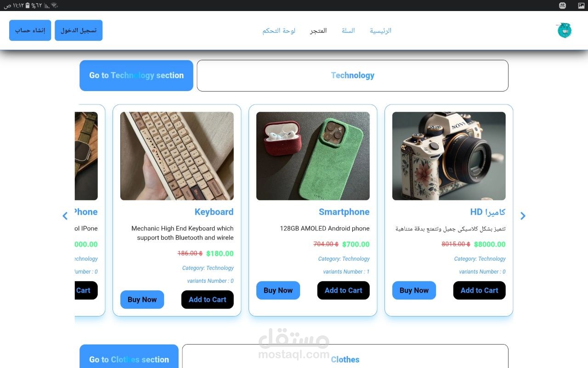Add the Keyboard to cart
Screen dimensions: 588x368
pyautogui.click(x=207, y=299)
